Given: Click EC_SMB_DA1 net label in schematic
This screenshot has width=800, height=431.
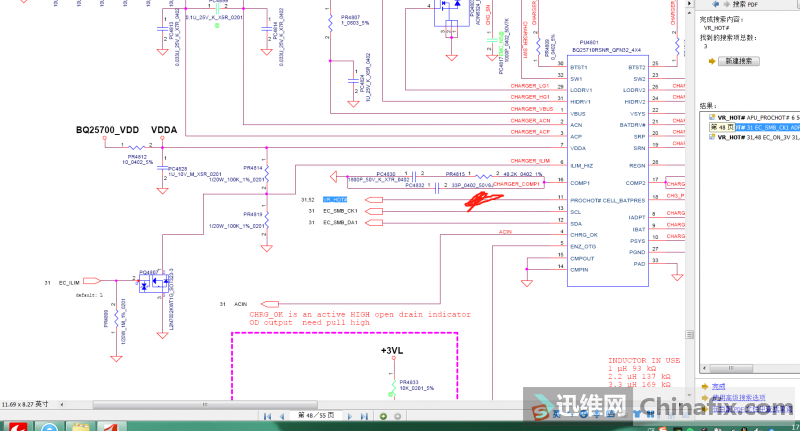Looking at the screenshot, I should point(340,222).
